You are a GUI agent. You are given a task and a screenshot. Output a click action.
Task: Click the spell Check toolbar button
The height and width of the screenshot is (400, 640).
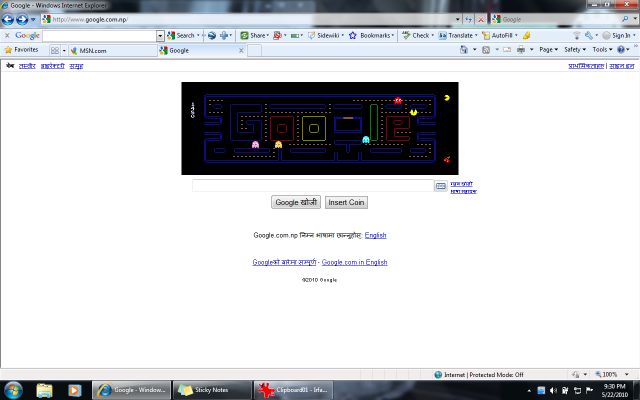tap(416, 36)
